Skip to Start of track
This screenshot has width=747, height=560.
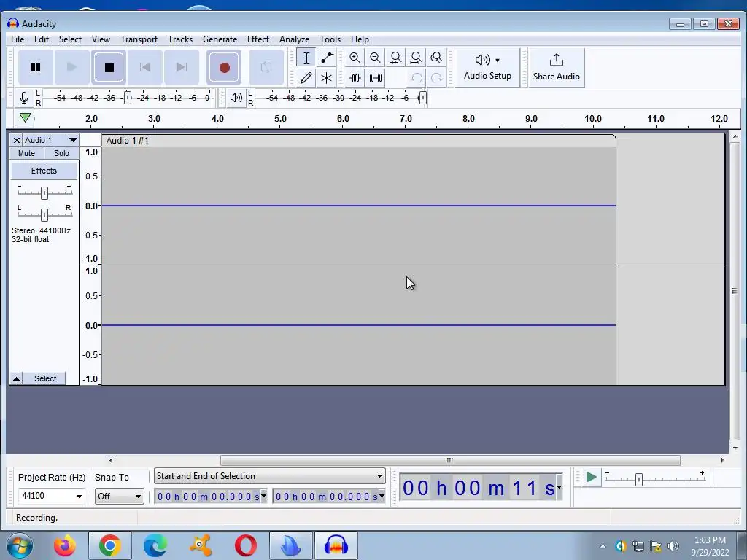[145, 67]
